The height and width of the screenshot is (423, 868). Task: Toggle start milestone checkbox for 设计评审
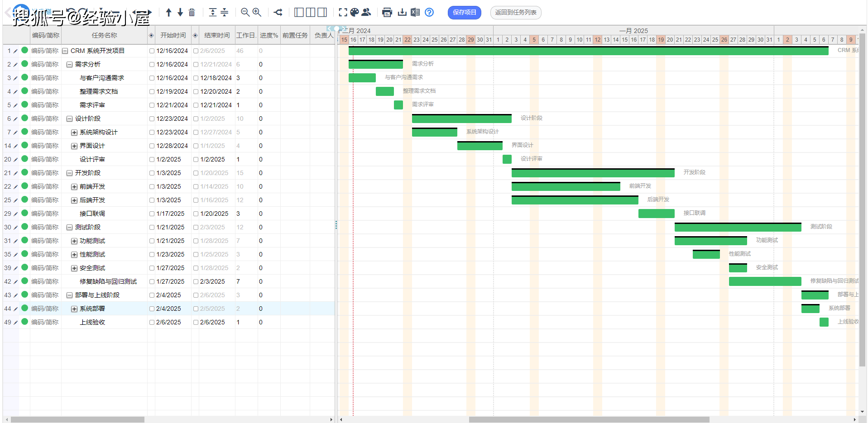152,160
